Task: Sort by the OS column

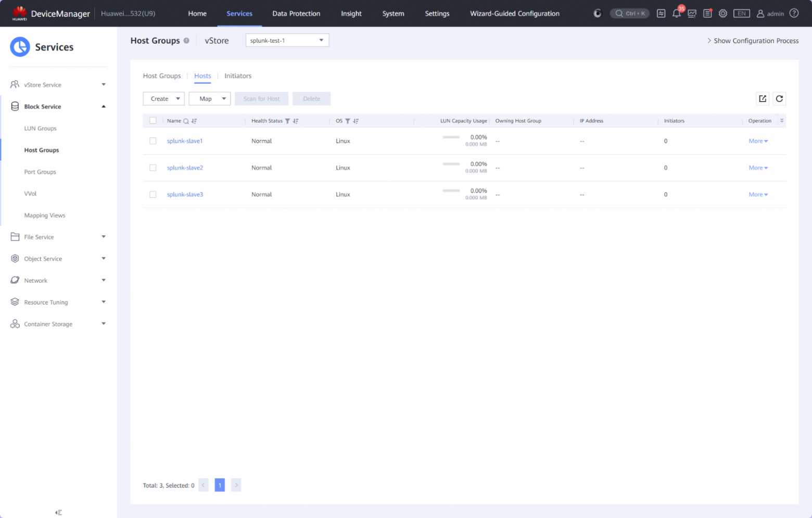Action: coord(356,121)
